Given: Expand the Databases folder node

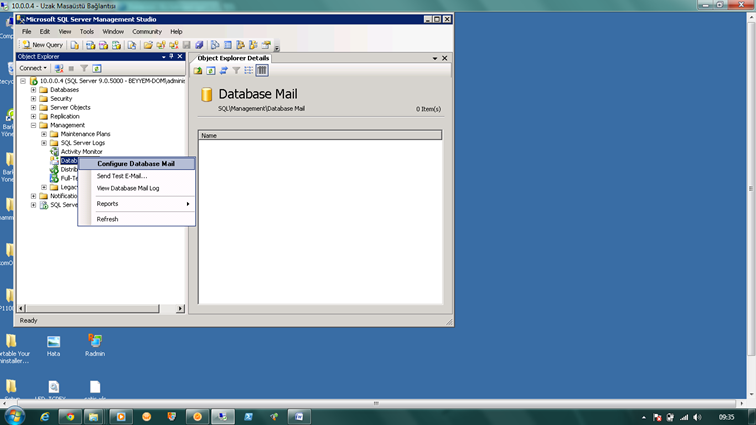Looking at the screenshot, I should coord(33,90).
